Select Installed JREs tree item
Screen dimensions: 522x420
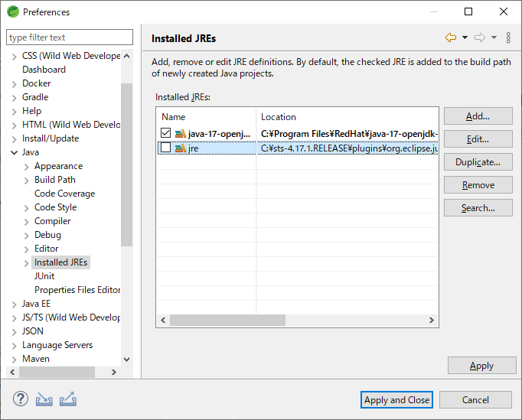click(x=61, y=262)
